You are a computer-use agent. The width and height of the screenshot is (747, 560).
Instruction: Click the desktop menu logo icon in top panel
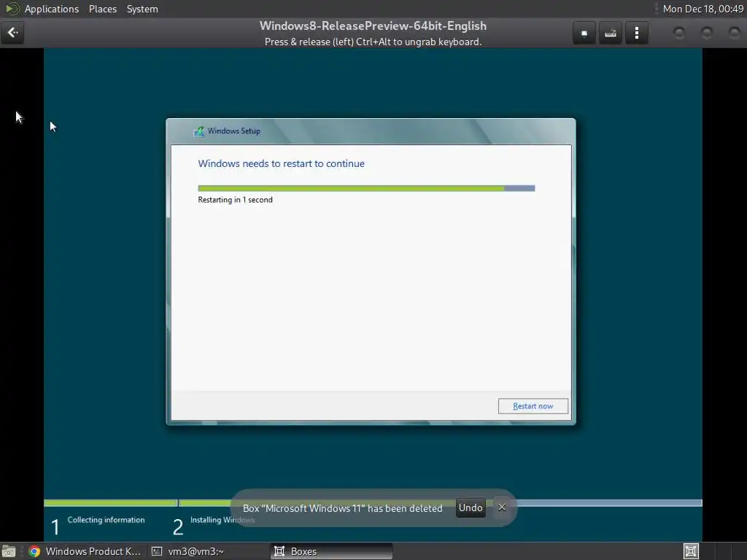(12, 9)
